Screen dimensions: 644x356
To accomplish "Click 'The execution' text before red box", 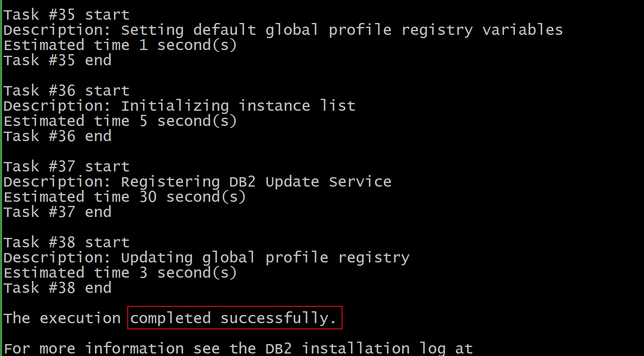I will coord(62,318).
